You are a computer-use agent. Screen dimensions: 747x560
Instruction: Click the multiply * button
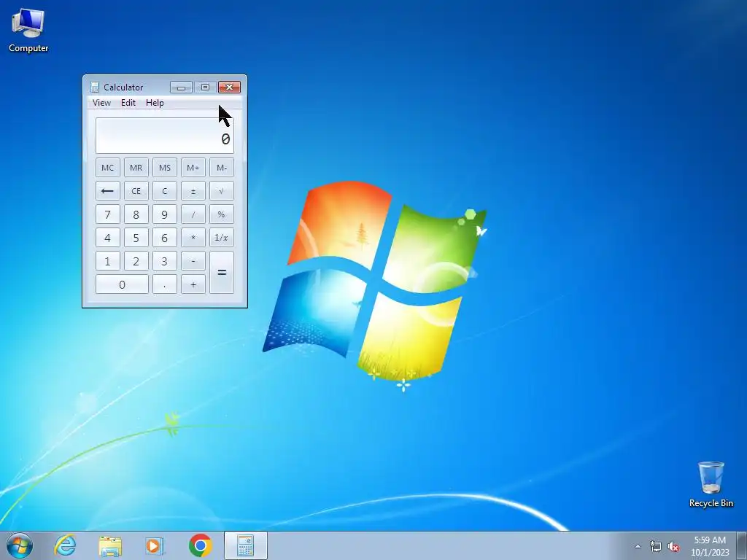tap(193, 238)
